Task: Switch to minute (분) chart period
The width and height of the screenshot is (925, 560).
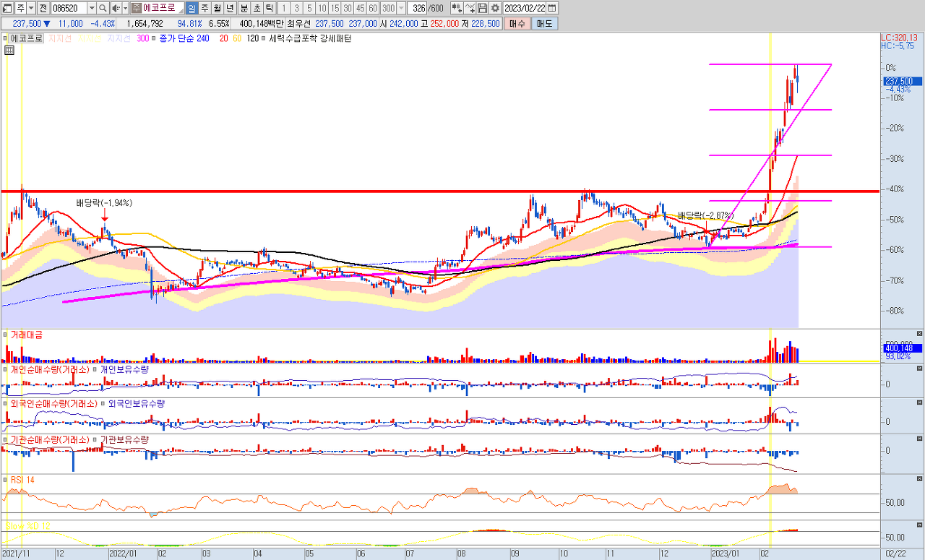Action: [x=244, y=8]
